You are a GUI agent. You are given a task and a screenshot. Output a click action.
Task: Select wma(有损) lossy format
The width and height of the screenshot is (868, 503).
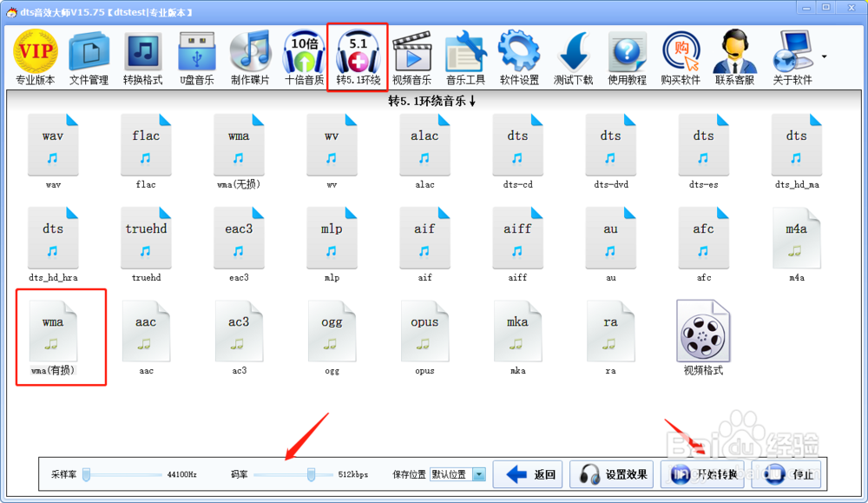point(53,338)
